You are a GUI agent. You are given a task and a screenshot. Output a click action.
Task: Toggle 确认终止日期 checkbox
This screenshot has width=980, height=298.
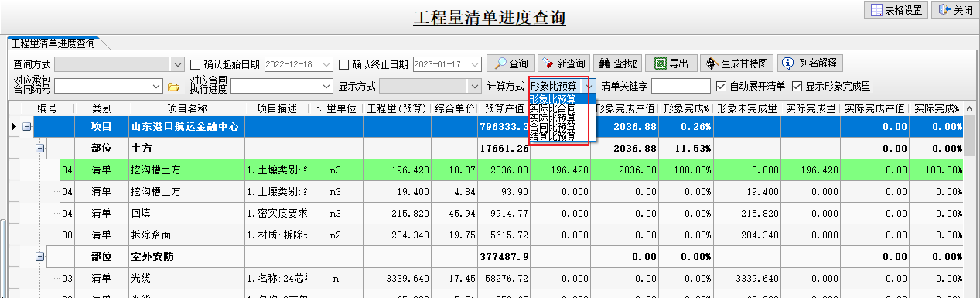tap(344, 64)
